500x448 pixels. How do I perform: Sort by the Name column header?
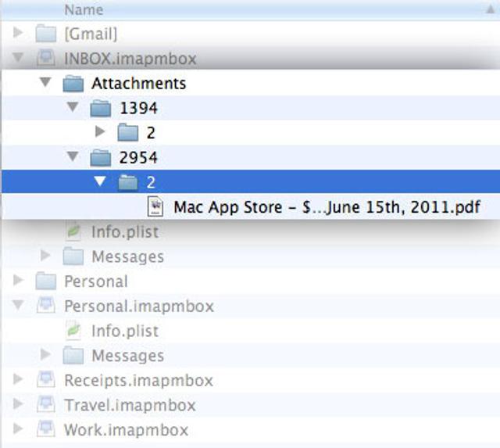coord(84,10)
